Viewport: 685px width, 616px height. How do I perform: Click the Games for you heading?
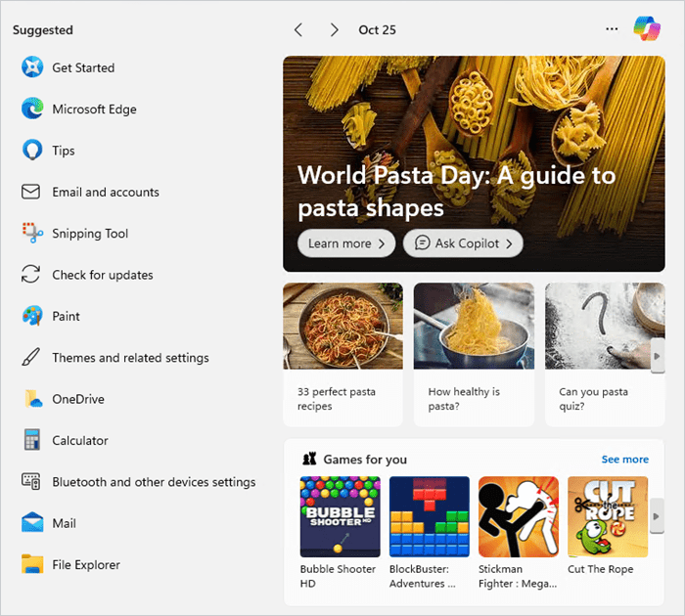(365, 460)
